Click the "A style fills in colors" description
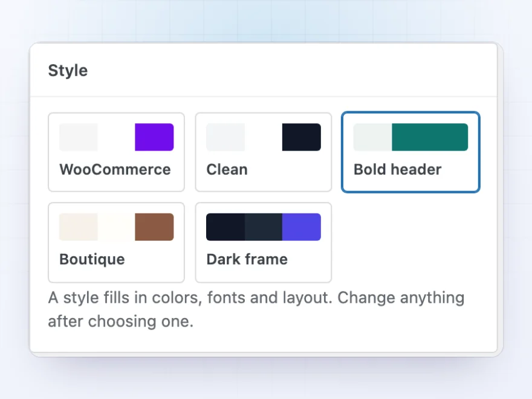532x399 pixels. [256, 310]
